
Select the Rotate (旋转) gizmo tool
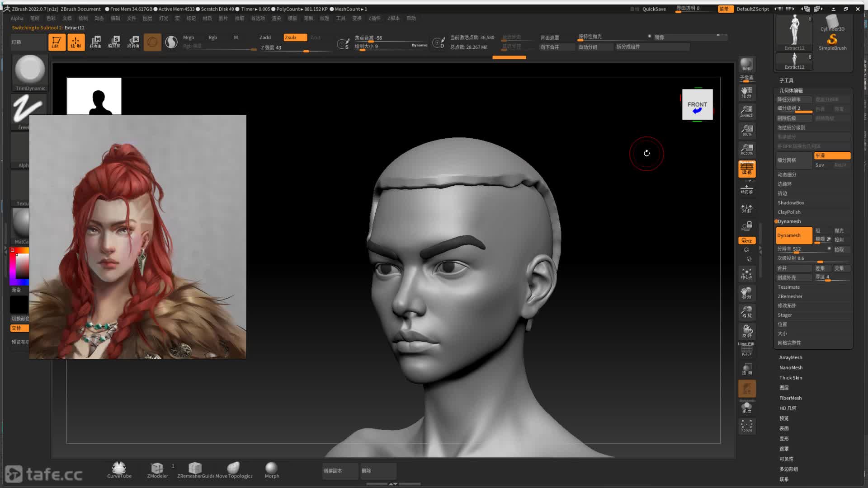point(133,42)
